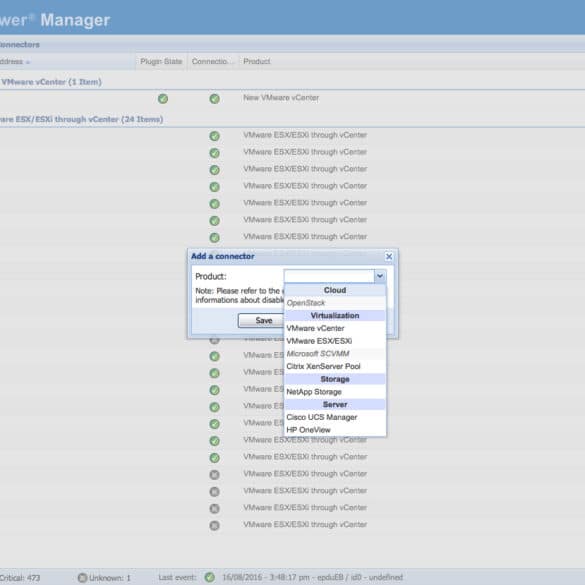The height and width of the screenshot is (585, 585).
Task: Collapse the VMware vCenter (1 Item) group
Action: point(51,82)
